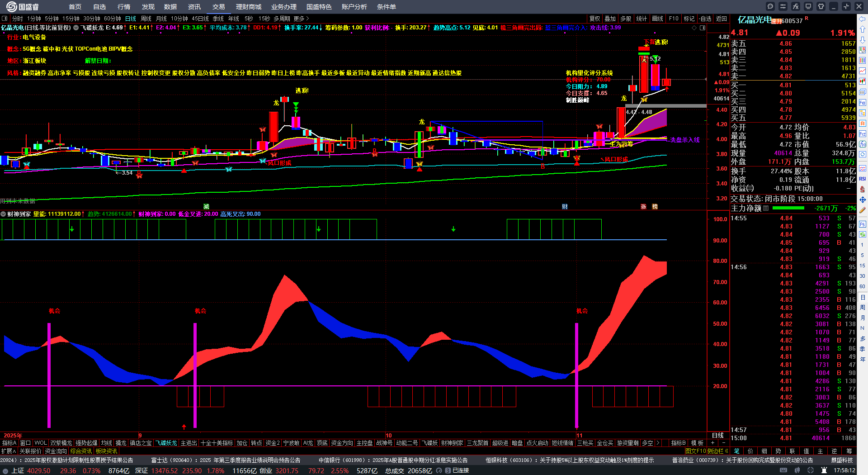The image size is (868, 475).
Task: Open the formula (fx) manager icon
Action: click(x=796, y=6)
